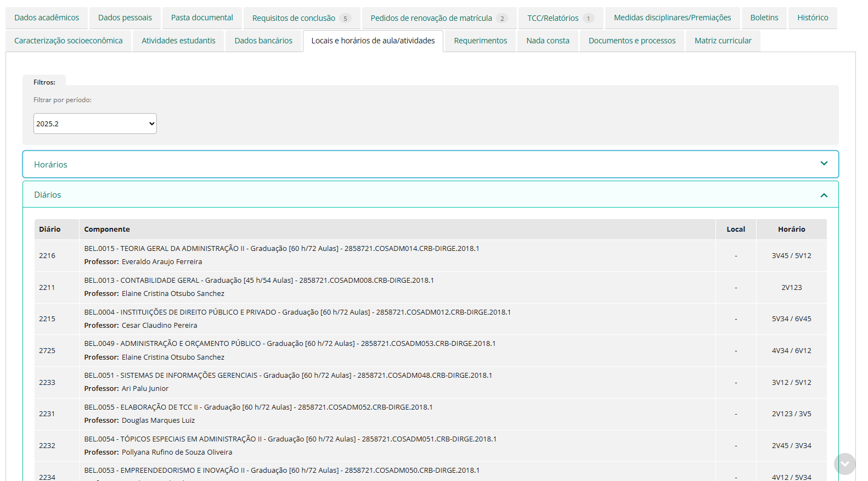Select Caracterização socioeconômica tab
This screenshot has width=868, height=481.
coord(69,41)
